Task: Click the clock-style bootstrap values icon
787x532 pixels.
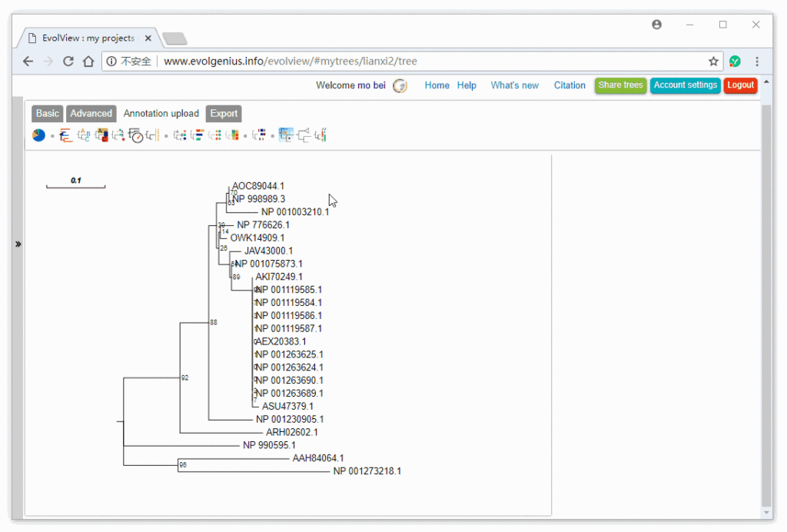Action: [136, 135]
